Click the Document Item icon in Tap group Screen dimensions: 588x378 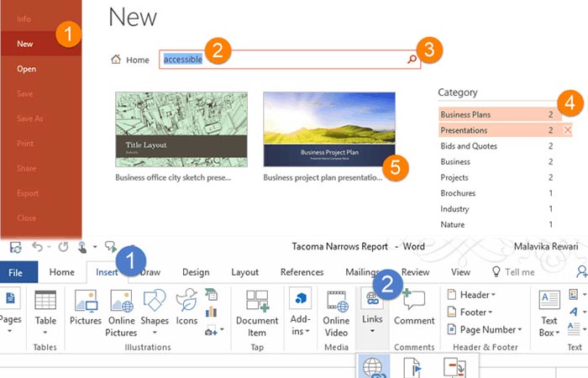[257, 313]
